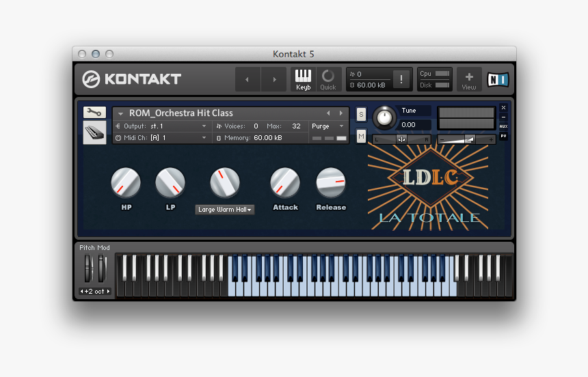Open the View menu plus icon
This screenshot has height=377, width=588.
coord(469,79)
